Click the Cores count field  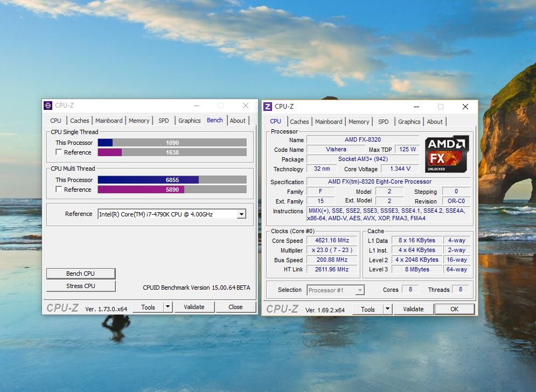410,290
